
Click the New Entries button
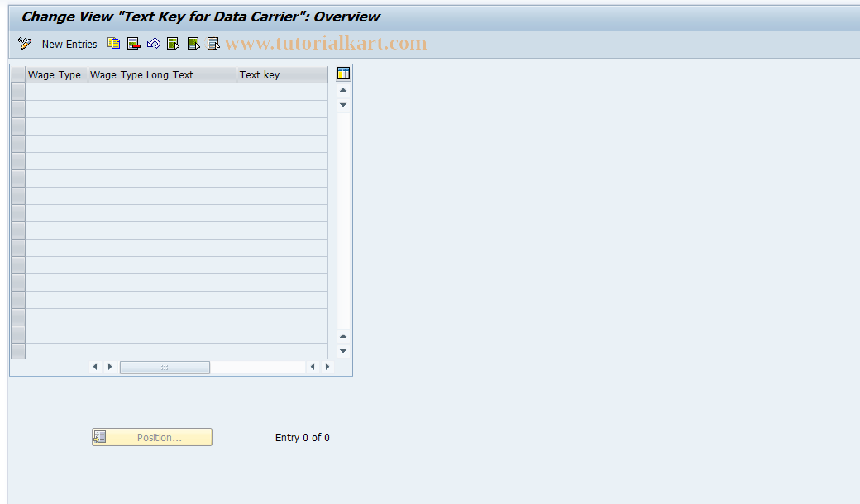(x=69, y=45)
